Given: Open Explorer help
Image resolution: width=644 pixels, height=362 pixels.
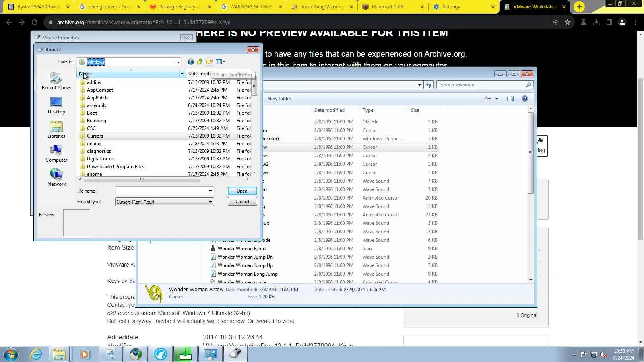Looking at the screenshot, I should (525, 99).
